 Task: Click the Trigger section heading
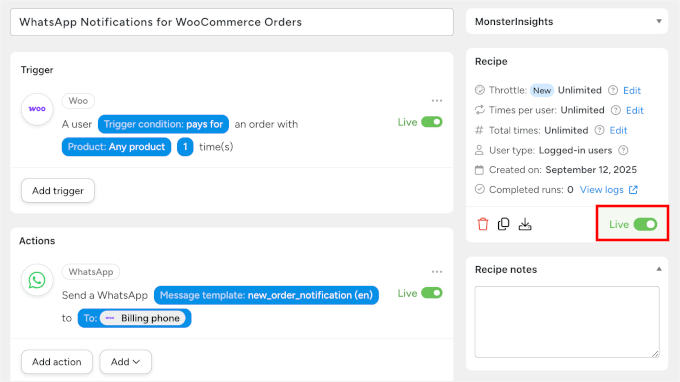tap(37, 70)
